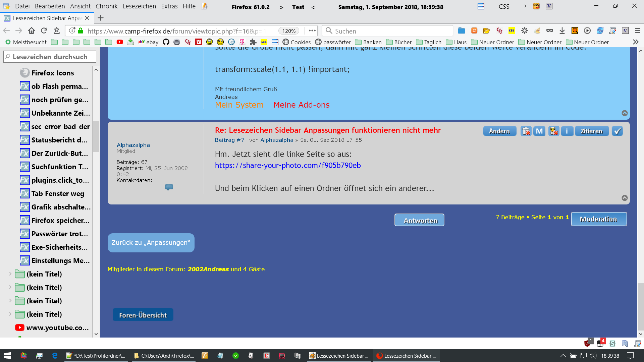Click the M moderation icon on post
The width and height of the screenshot is (644, 362).
(539, 131)
